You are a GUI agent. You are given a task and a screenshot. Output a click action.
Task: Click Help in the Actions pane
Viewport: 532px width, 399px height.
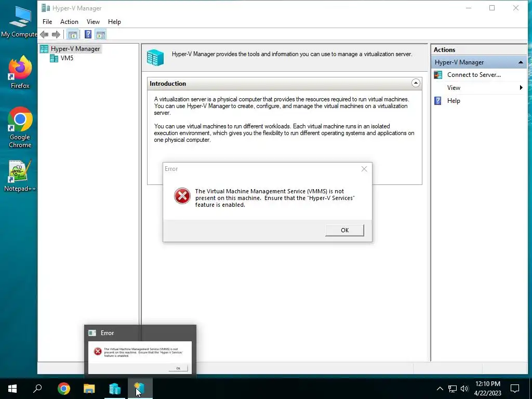pos(453,101)
